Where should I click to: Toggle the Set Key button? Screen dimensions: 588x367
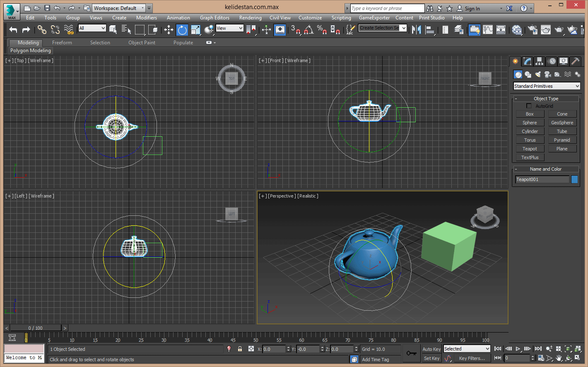pyautogui.click(x=431, y=358)
